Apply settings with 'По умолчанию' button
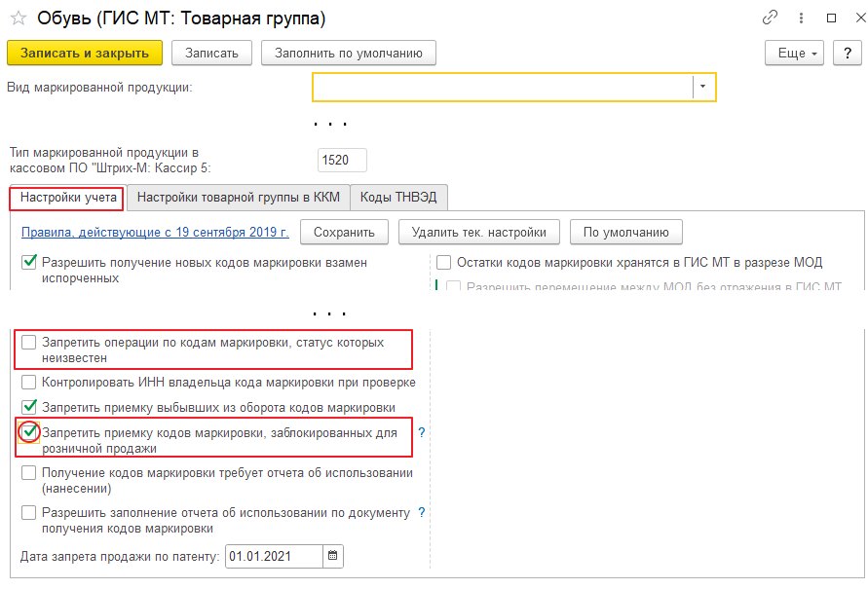 (626, 233)
